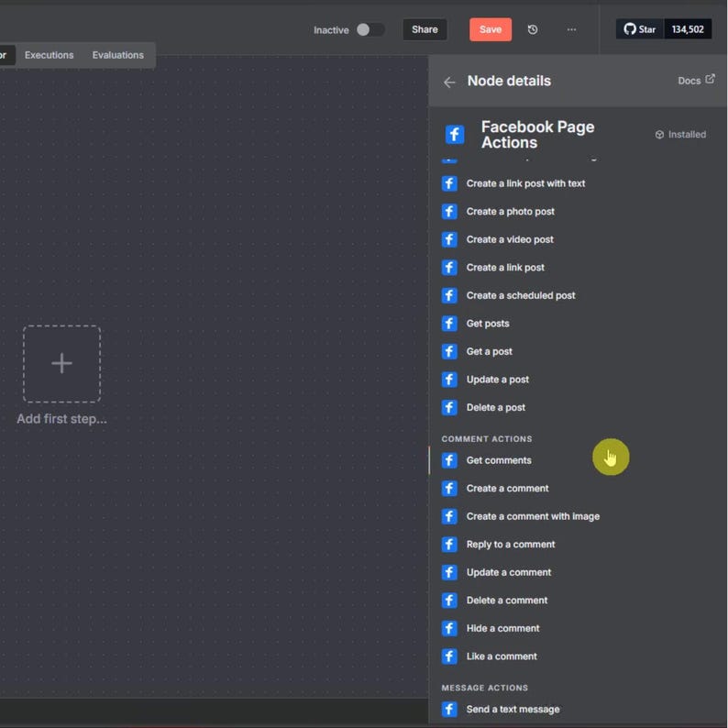
Task: Click Facebook icon beside Create a comment with image
Action: coord(449,516)
